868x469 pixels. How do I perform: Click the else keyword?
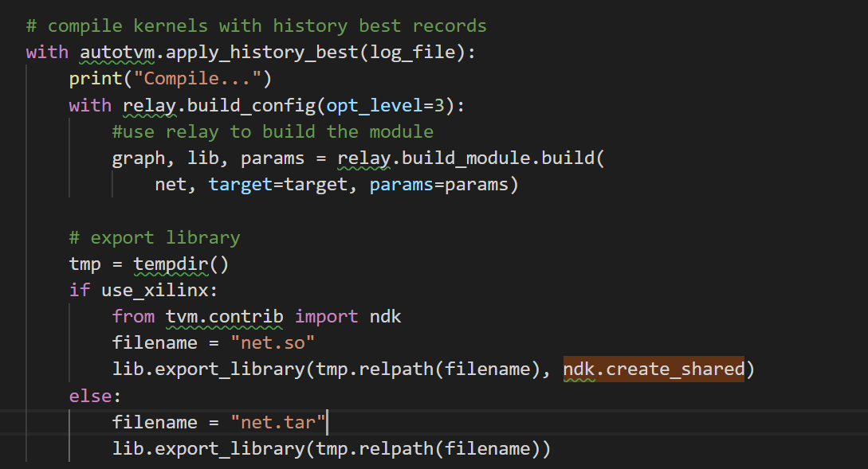point(89,396)
